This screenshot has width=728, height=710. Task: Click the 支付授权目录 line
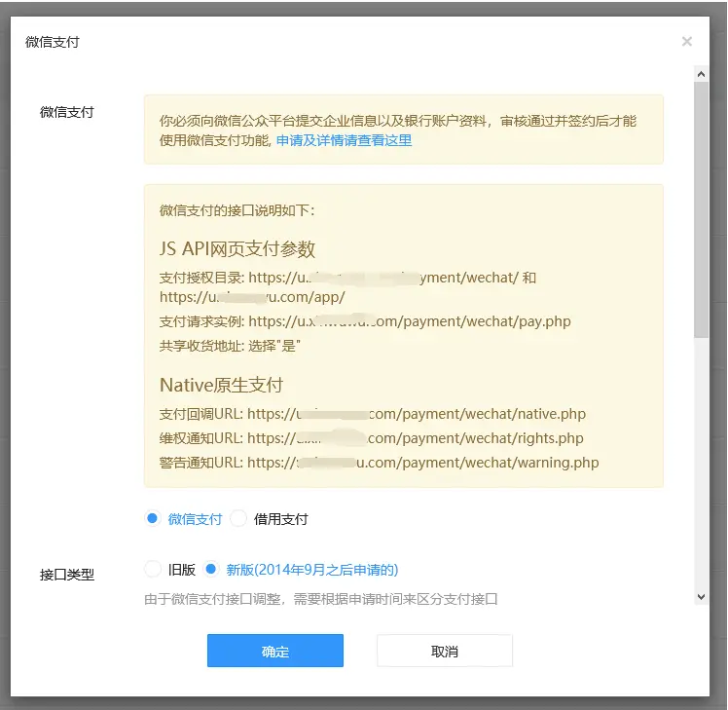click(347, 287)
